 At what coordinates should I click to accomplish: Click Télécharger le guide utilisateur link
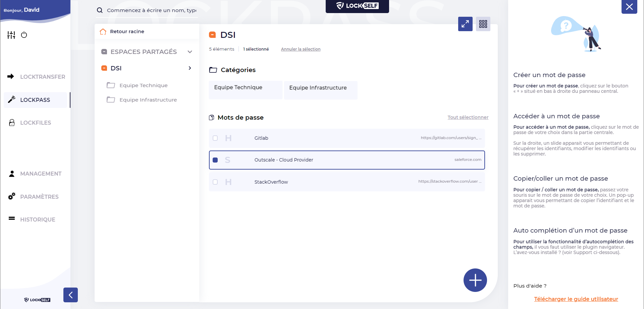point(576,299)
